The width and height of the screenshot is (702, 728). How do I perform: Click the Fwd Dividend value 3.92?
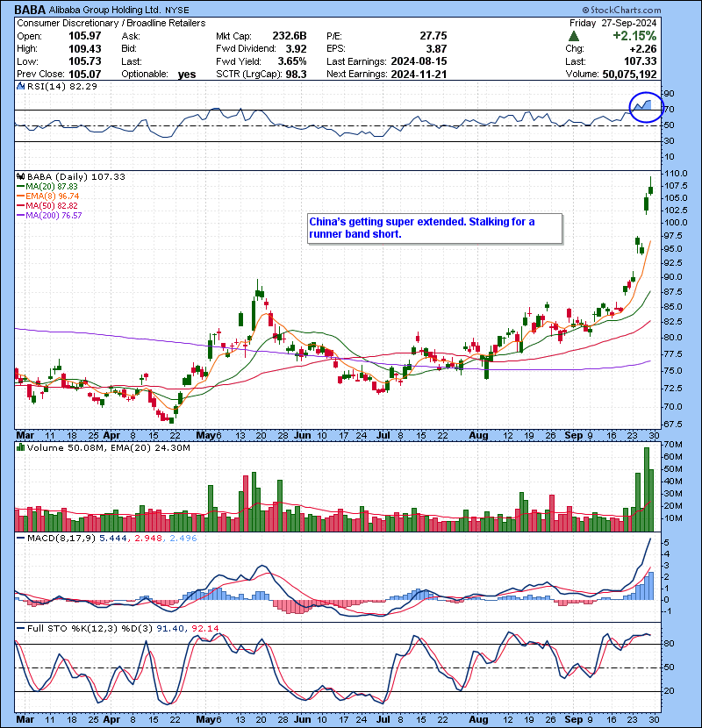296,49
